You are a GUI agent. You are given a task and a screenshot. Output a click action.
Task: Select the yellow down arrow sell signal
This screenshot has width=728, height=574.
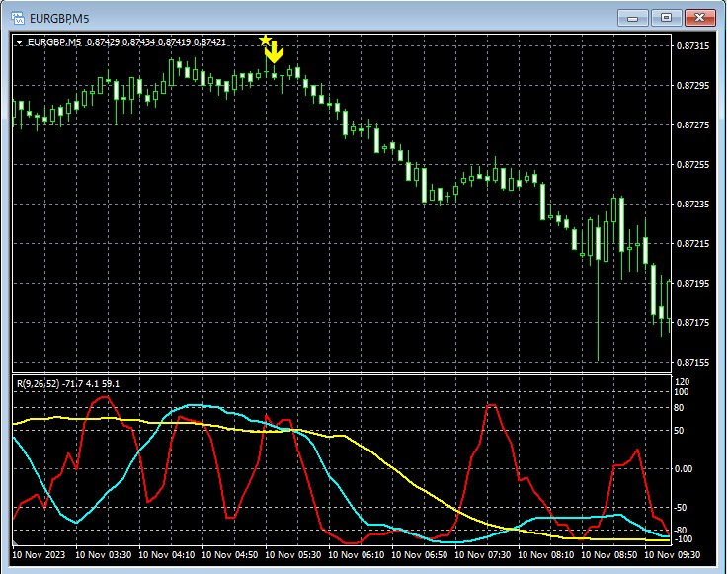(x=275, y=52)
